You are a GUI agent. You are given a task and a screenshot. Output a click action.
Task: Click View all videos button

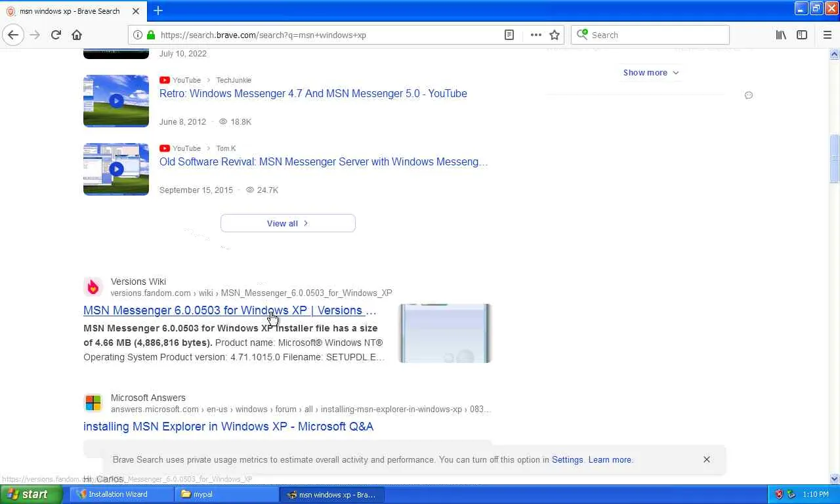(288, 223)
